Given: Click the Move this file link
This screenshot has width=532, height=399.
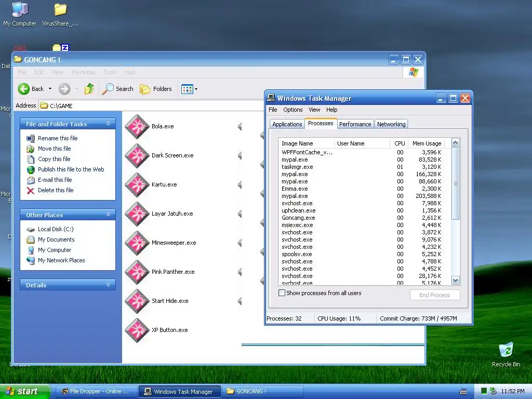Looking at the screenshot, I should (54, 149).
